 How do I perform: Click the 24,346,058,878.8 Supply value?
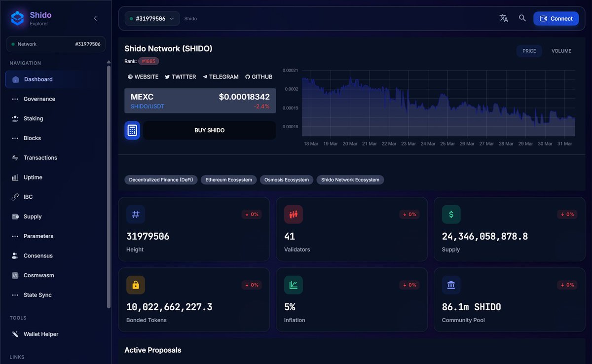485,236
